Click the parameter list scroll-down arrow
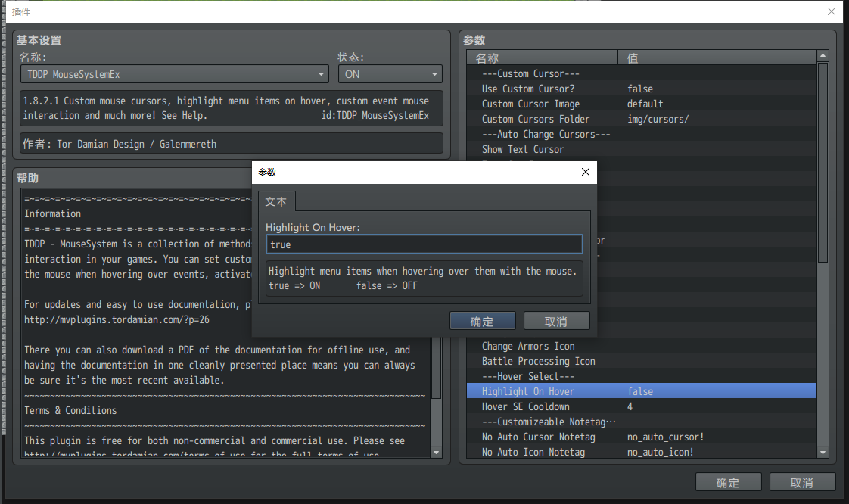 click(x=823, y=452)
